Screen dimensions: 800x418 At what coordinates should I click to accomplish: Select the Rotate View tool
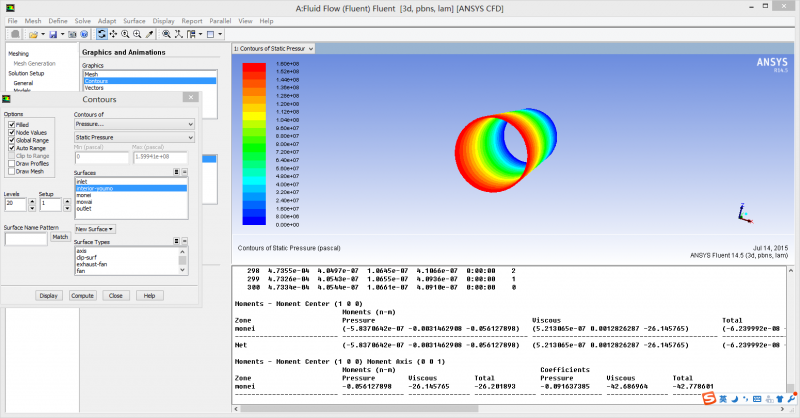coord(101,34)
